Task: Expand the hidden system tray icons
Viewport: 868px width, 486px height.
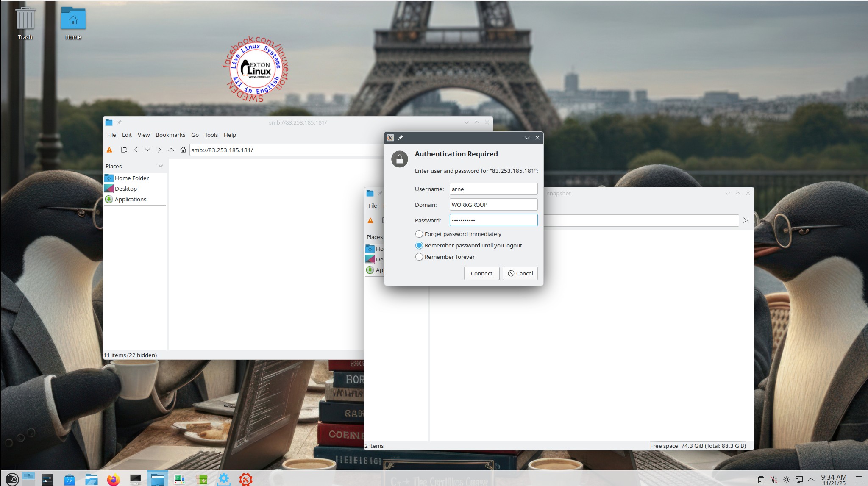Action: tap(811, 480)
